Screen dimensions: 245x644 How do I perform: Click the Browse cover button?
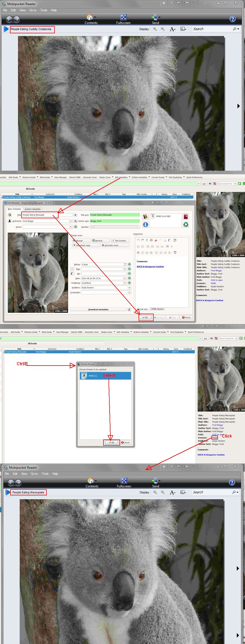coord(81,241)
